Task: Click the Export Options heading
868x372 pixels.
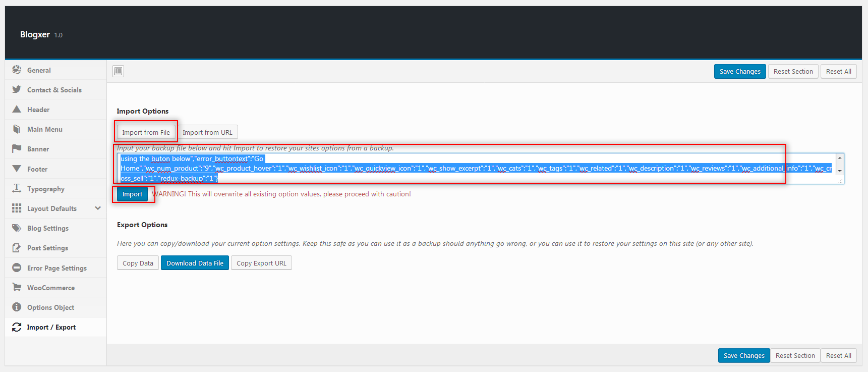Action: click(x=142, y=225)
